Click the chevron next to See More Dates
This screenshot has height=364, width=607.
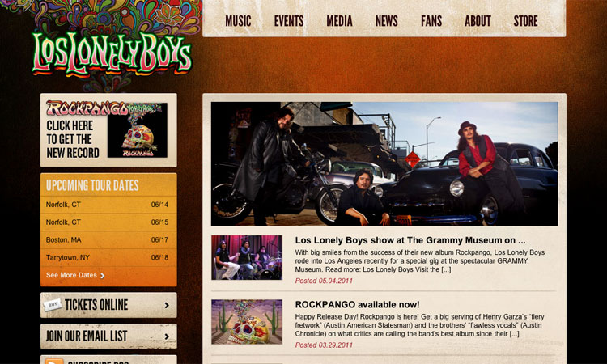[x=103, y=276]
